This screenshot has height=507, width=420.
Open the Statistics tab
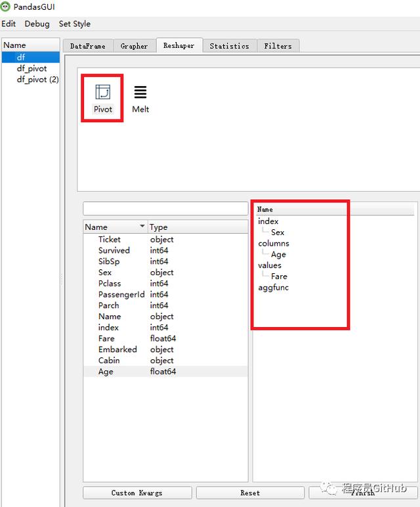click(230, 46)
